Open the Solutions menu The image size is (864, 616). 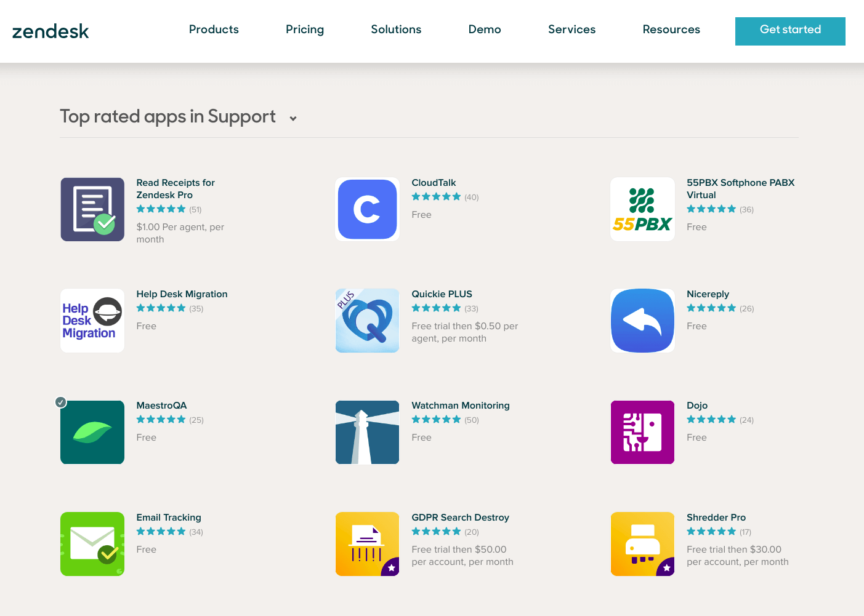tap(396, 30)
